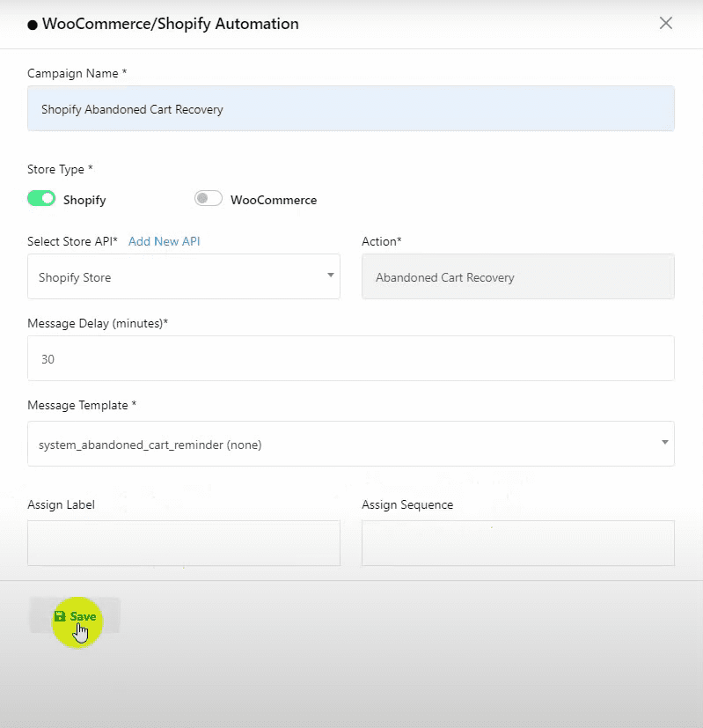Click the Message Template field label
The height and width of the screenshot is (728, 703).
(82, 405)
